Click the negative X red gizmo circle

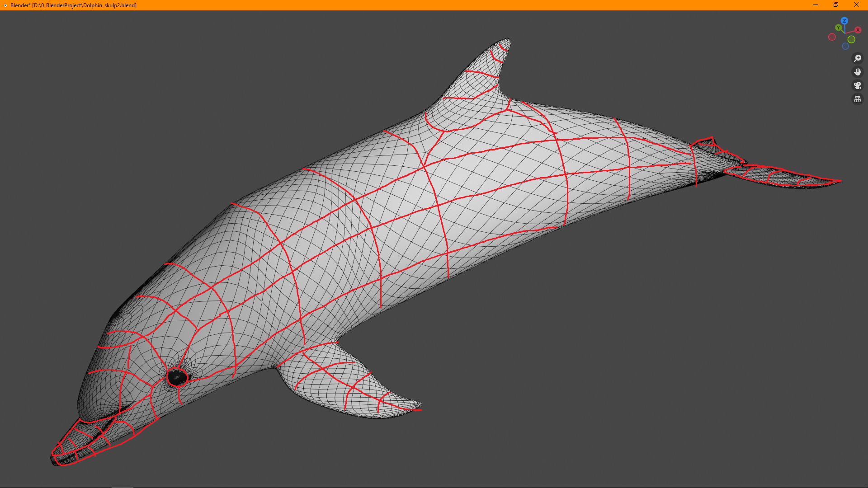tap(832, 37)
